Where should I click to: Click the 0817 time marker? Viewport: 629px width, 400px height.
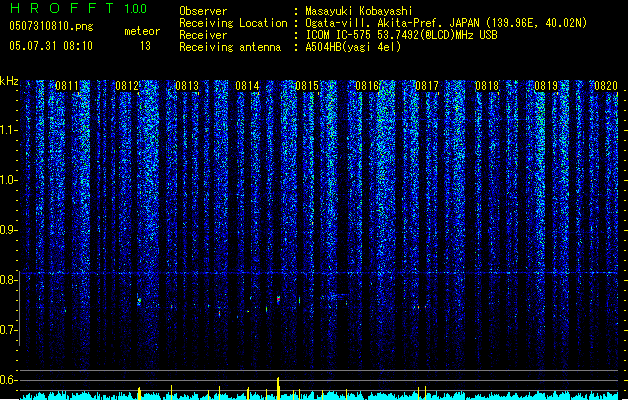[427, 86]
